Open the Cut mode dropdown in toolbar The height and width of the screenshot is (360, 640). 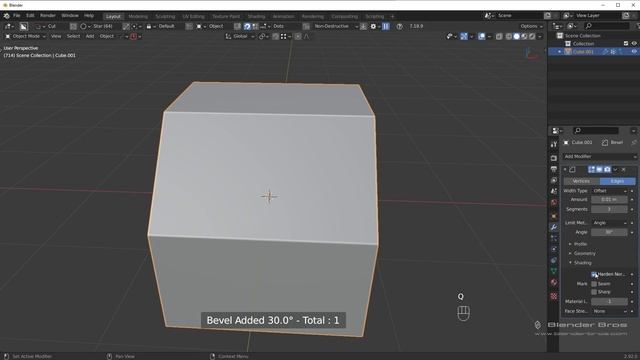(x=47, y=26)
